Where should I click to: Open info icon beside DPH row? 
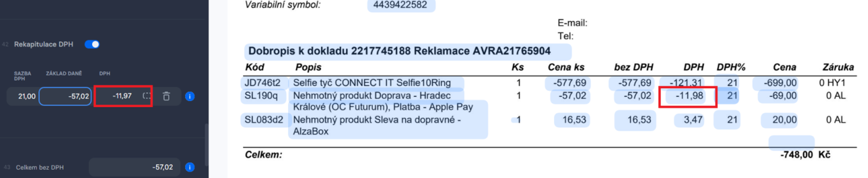pos(190,96)
